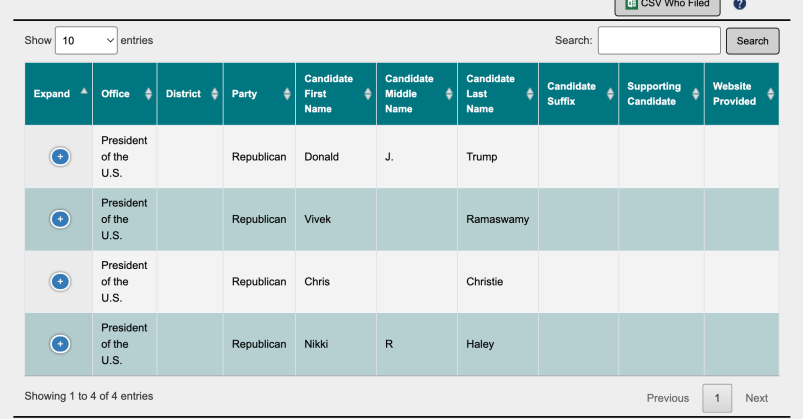This screenshot has width=803, height=419.
Task: Sort by Website Provided column
Action: pyautogui.click(x=741, y=94)
